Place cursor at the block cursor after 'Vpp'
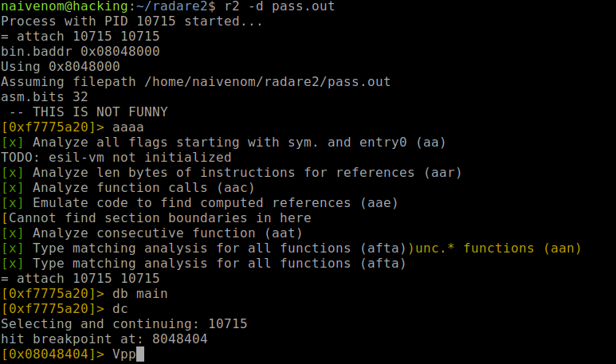 click(x=139, y=354)
